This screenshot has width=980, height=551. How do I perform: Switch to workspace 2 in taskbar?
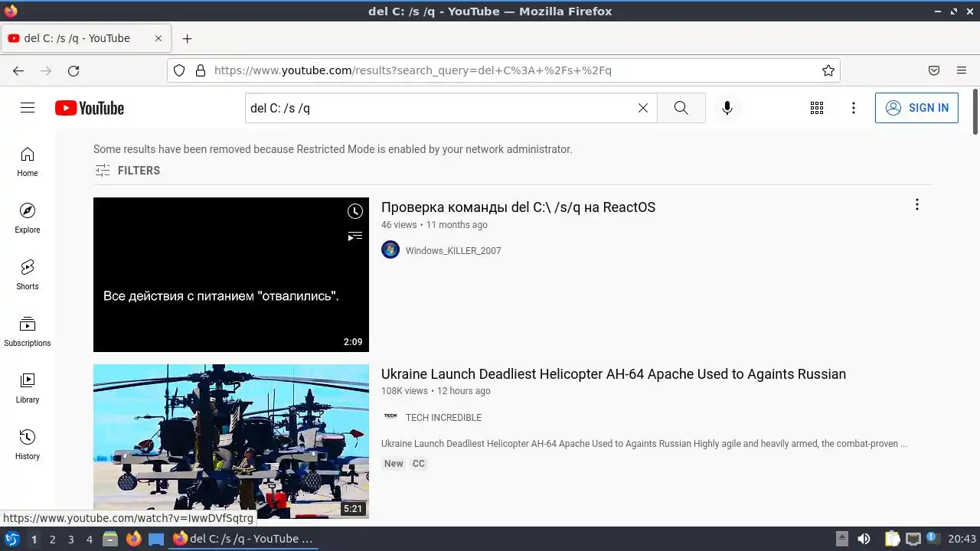pos(52,540)
